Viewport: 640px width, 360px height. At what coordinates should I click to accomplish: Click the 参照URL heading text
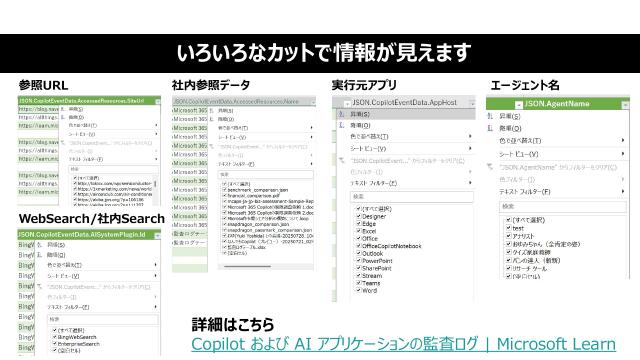(43, 85)
